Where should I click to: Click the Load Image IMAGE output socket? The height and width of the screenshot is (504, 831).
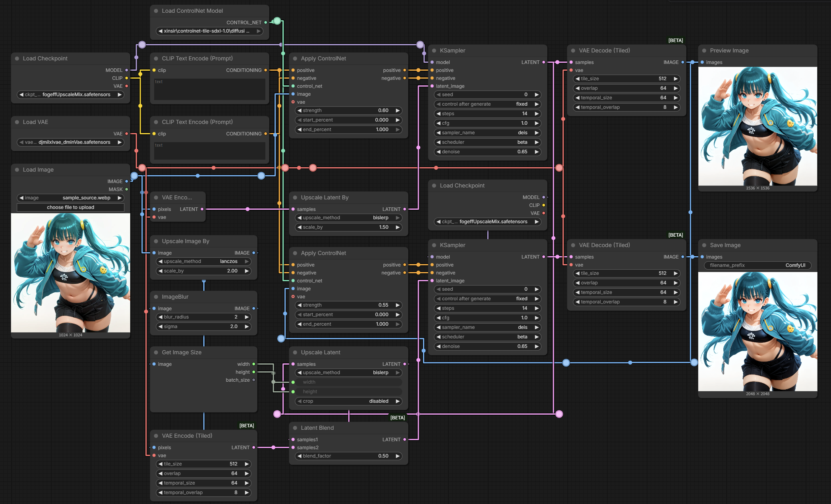(127, 182)
